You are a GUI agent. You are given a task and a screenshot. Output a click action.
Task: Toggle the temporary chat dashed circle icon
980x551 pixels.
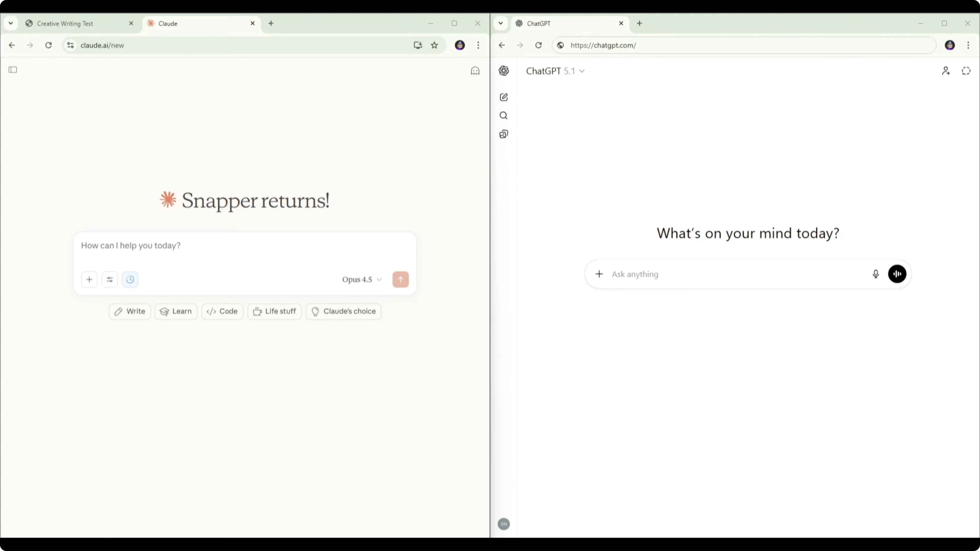coord(966,71)
